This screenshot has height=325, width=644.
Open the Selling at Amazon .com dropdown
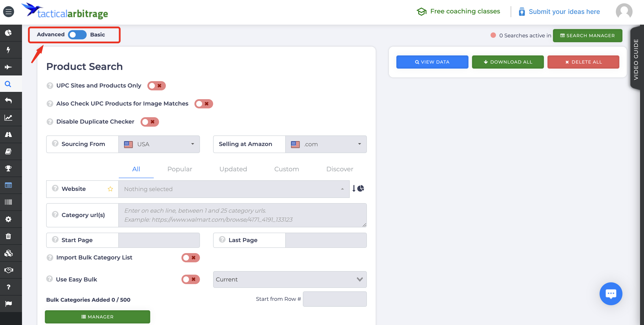326,144
